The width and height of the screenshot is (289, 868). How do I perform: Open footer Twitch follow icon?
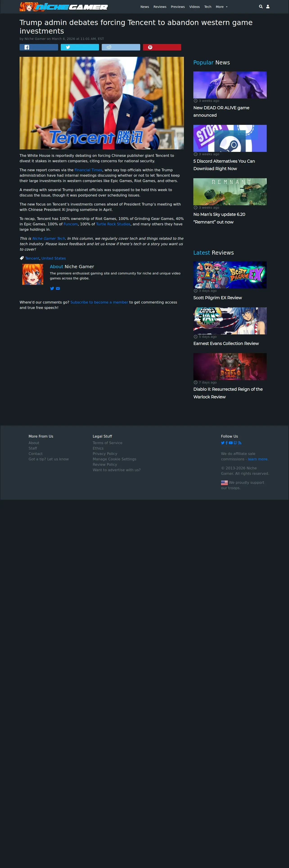coord(235,443)
